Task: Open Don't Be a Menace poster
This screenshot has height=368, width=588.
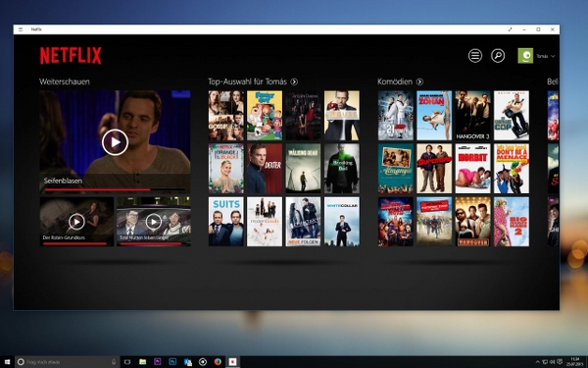Action: tap(512, 169)
